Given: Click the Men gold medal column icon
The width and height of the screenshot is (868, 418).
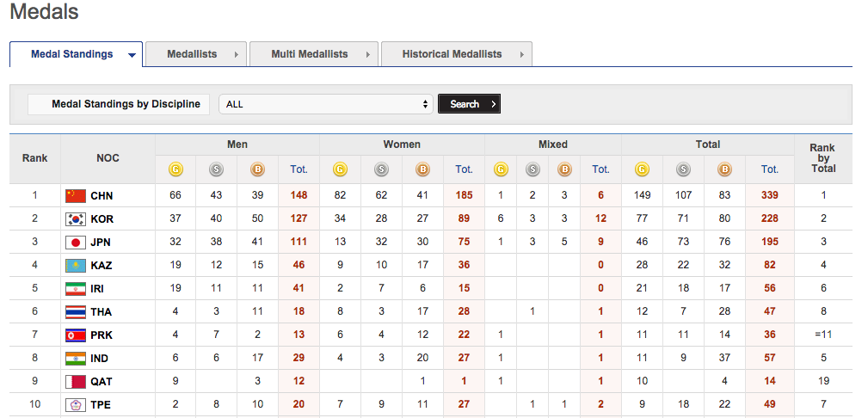Looking at the screenshot, I should point(175,169).
